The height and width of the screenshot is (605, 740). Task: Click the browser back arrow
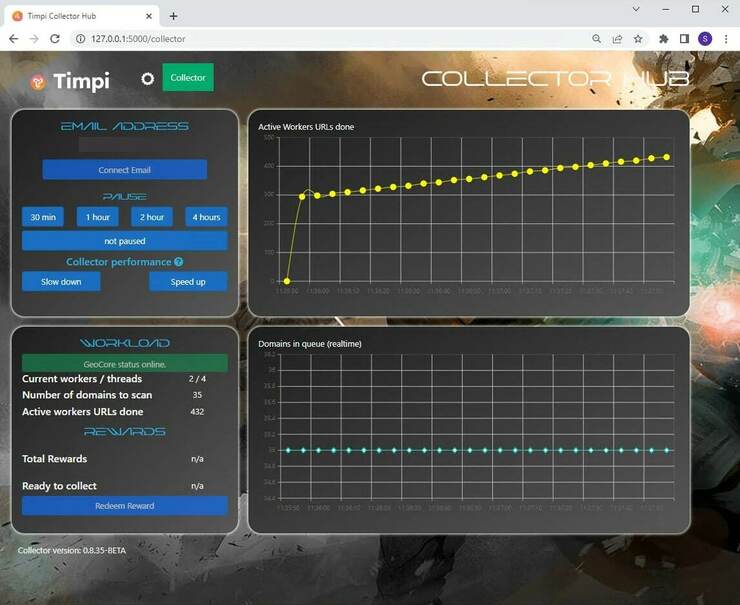coord(14,39)
